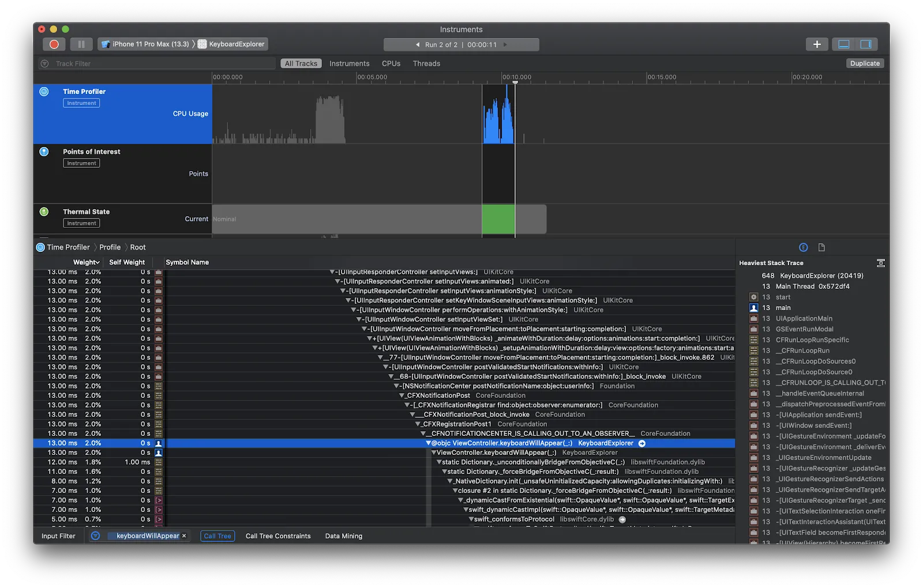Open the iPhone 11 Pro Max device selector
Image resolution: width=923 pixels, height=588 pixels.
click(145, 44)
